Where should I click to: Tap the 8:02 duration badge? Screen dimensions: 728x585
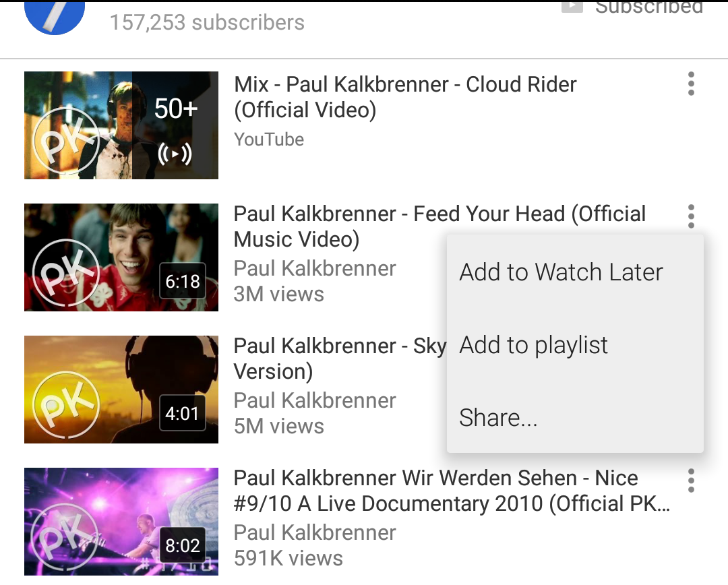tap(183, 545)
